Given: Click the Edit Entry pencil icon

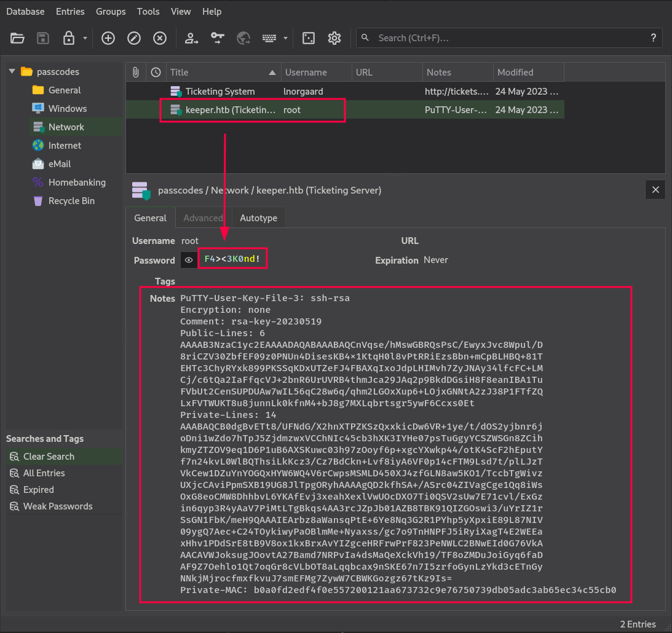Looking at the screenshot, I should [134, 38].
